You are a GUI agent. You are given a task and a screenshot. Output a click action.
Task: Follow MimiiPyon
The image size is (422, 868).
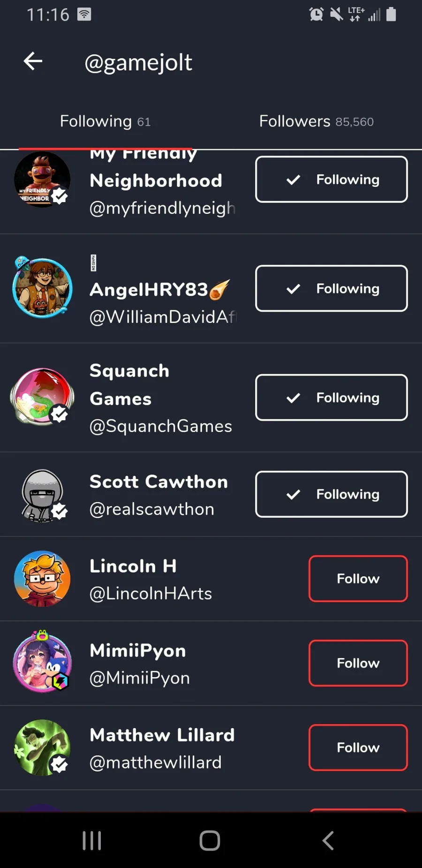[x=358, y=663]
